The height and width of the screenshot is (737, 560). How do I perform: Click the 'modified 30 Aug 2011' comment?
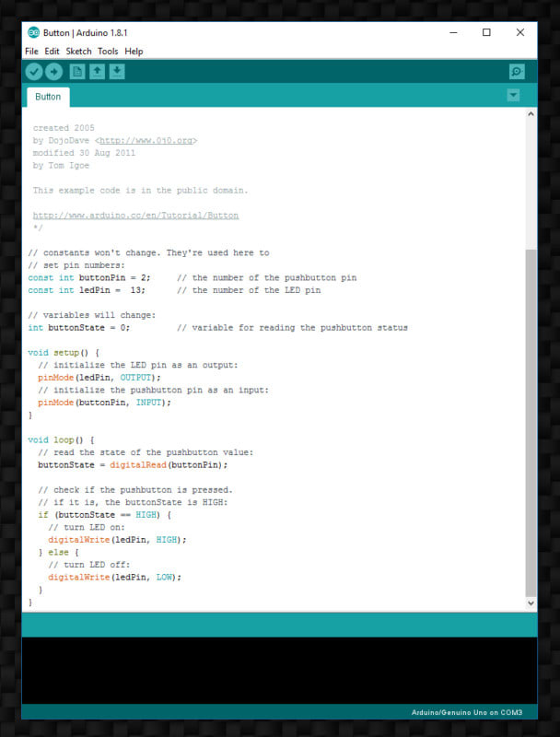click(x=84, y=153)
